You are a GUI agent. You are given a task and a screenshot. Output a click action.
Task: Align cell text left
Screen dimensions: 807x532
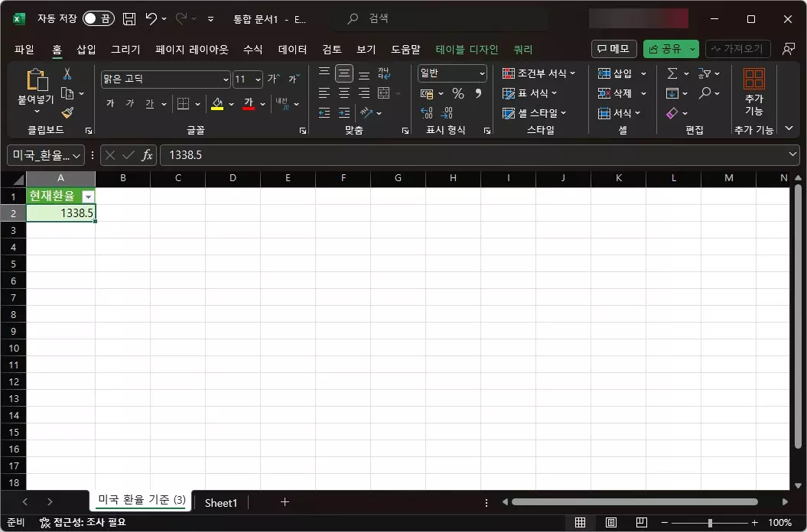click(324, 93)
